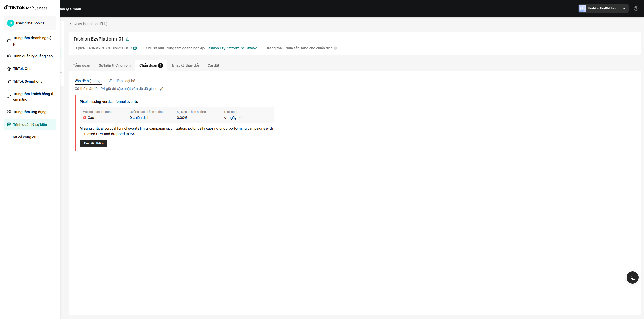Click the all tools ellipsis icon
Screen dimensions: 644x319
point(8,137)
